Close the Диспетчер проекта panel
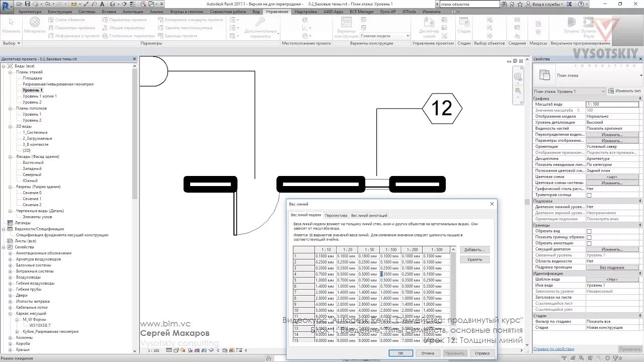Image resolution: width=644 pixels, height=362 pixels. pos(134,59)
